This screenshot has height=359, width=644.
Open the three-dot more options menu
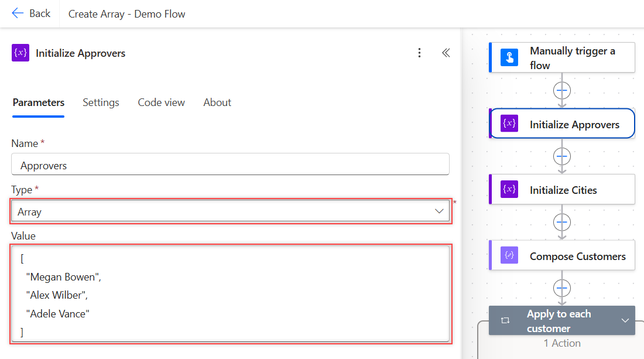[x=419, y=53]
